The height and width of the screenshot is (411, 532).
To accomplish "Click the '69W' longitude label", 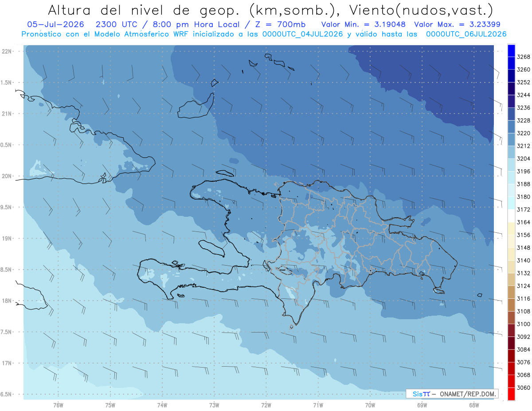I will click(x=422, y=405).
